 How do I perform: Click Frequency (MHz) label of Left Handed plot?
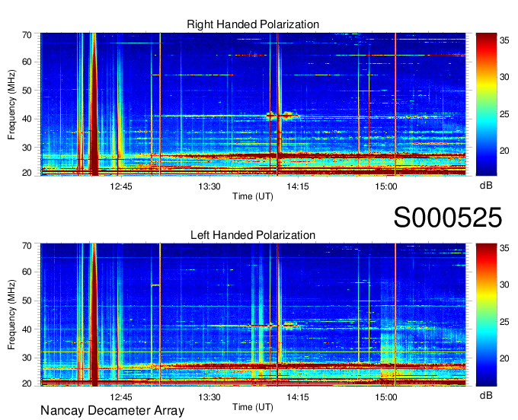pos(11,315)
